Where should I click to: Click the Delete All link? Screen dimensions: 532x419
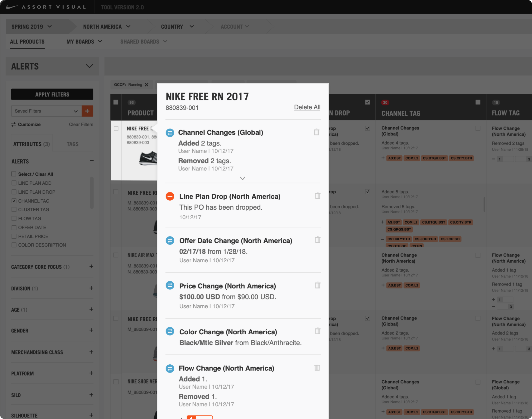(307, 107)
